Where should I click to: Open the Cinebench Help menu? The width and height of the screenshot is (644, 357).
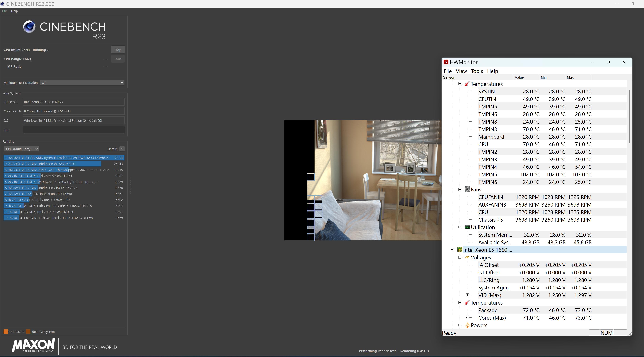pyautogui.click(x=15, y=11)
